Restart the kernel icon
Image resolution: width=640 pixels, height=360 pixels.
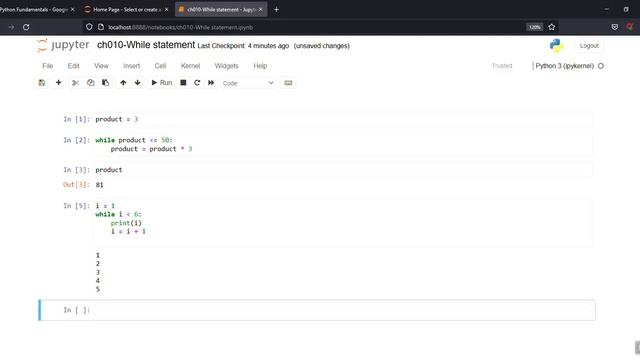(x=197, y=83)
